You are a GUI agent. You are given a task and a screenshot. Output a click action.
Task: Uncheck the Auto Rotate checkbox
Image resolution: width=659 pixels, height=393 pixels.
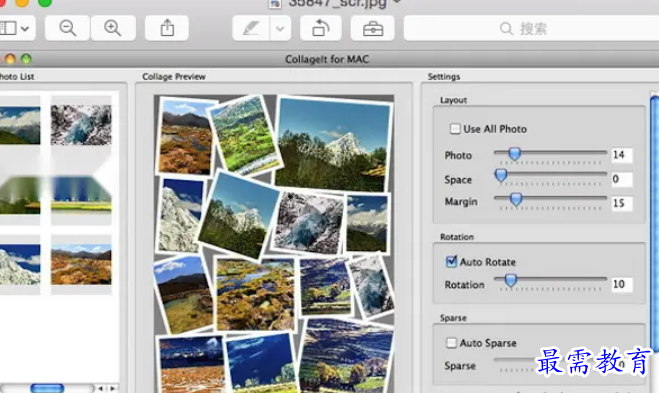tap(451, 261)
